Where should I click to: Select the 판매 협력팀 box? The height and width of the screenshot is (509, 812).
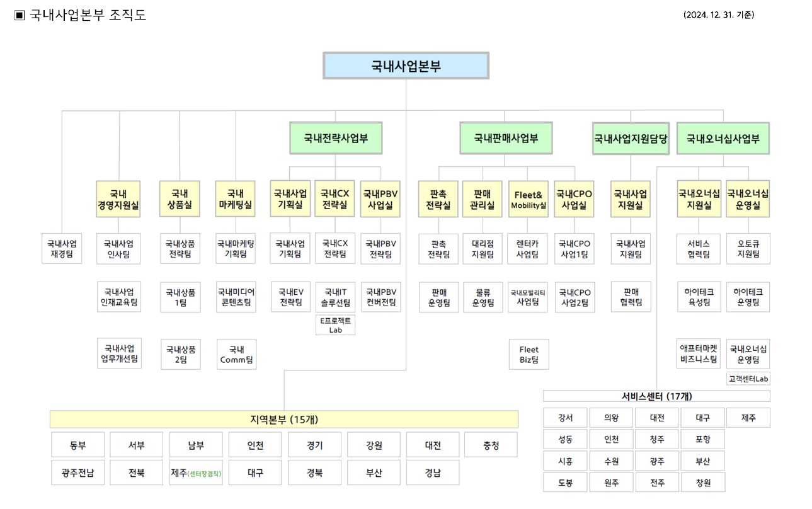point(631,297)
